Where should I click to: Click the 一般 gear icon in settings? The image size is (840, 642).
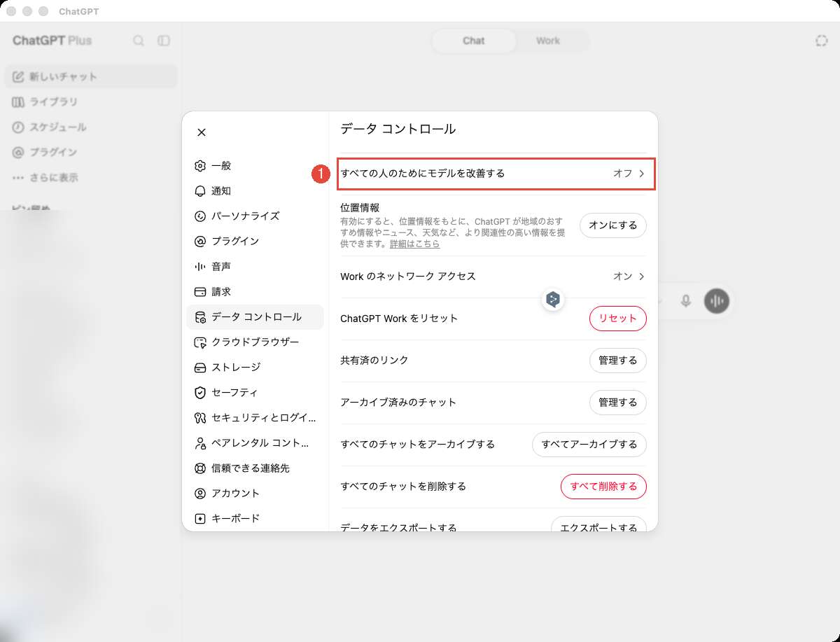[x=200, y=166]
